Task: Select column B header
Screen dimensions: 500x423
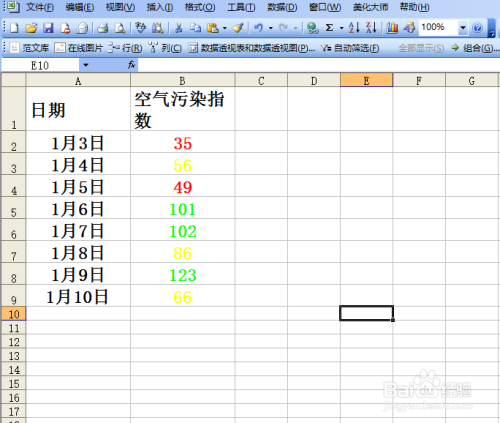Action: 182,81
